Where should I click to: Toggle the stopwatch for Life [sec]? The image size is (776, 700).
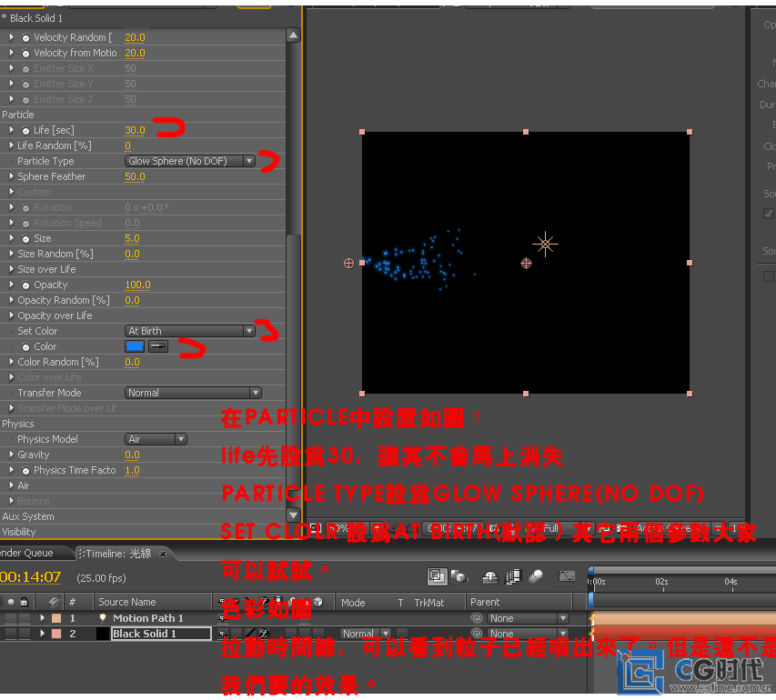point(25,131)
